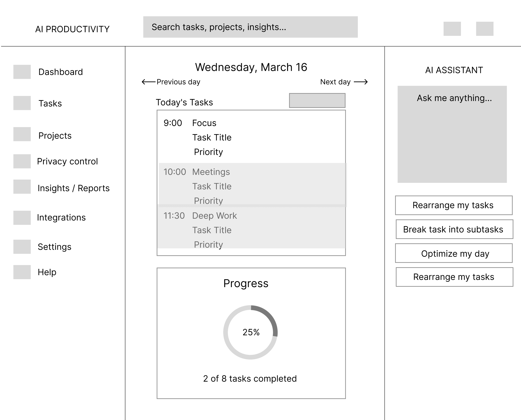Screen dimensions: 521x420
Task: Click the icon placeholder beside Privacy control
Action: [x=22, y=161]
